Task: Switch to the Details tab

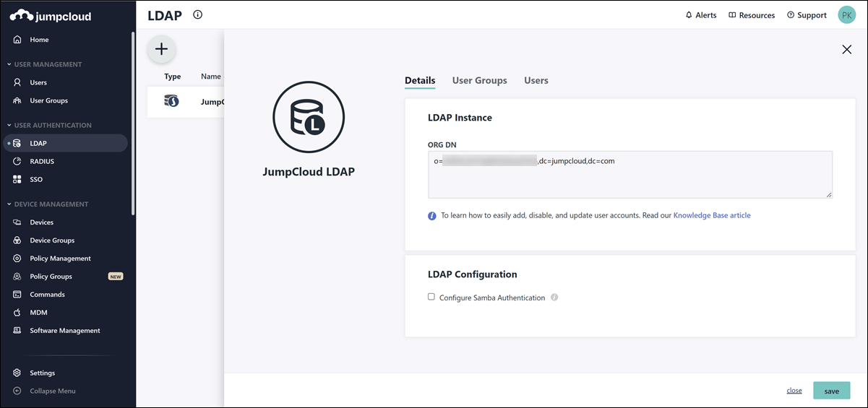Action: coord(420,81)
